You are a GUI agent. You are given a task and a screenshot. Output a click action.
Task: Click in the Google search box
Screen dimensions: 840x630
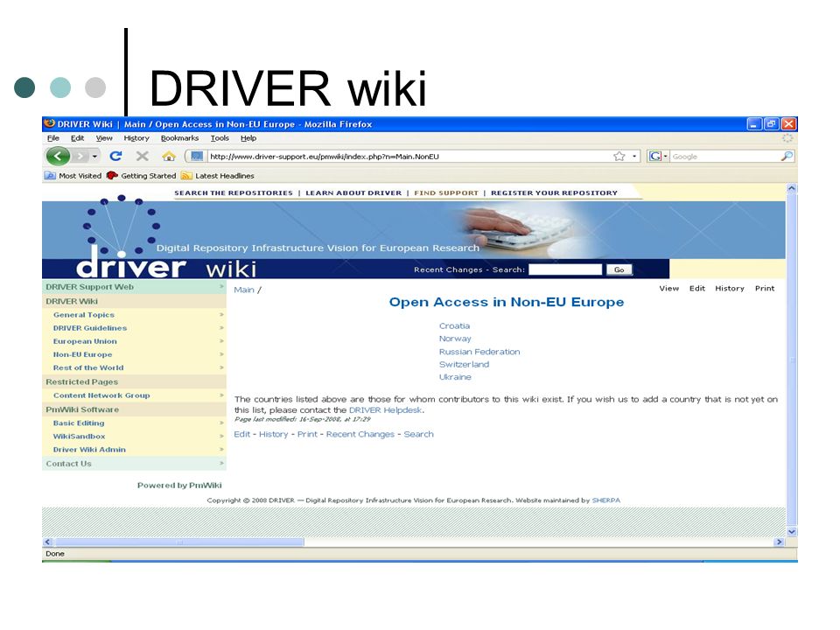tap(724, 157)
